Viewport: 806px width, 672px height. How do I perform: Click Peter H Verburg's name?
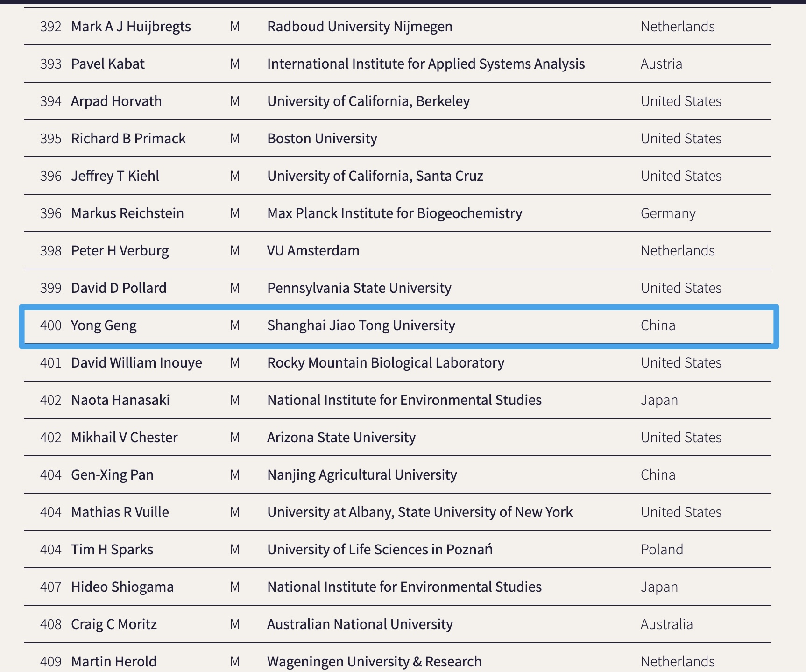[120, 251]
